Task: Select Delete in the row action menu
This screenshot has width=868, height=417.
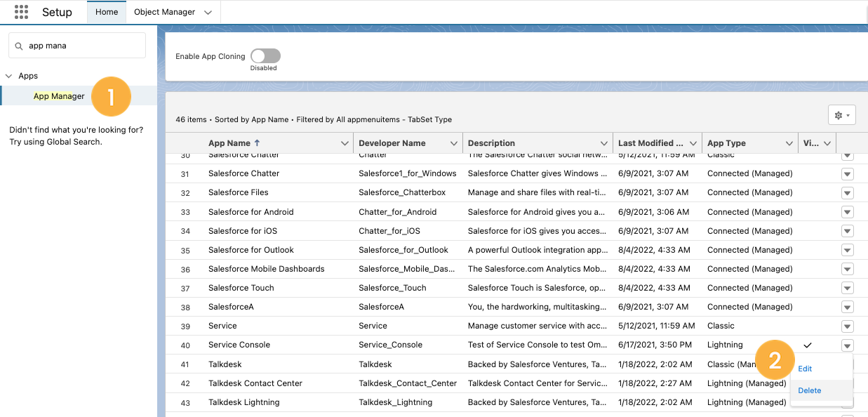Action: pyautogui.click(x=809, y=390)
